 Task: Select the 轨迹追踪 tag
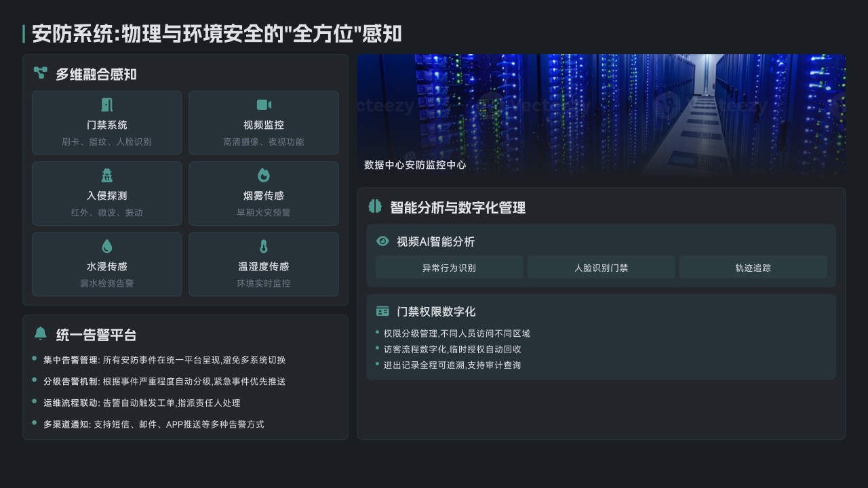tap(753, 268)
